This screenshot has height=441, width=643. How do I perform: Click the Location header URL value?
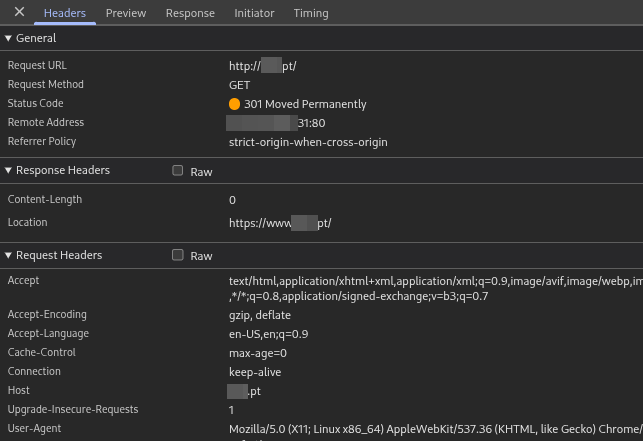point(280,223)
